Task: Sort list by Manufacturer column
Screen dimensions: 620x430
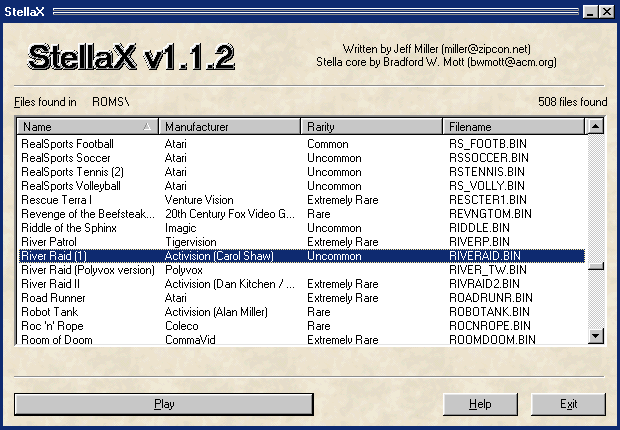Action: coord(230,127)
